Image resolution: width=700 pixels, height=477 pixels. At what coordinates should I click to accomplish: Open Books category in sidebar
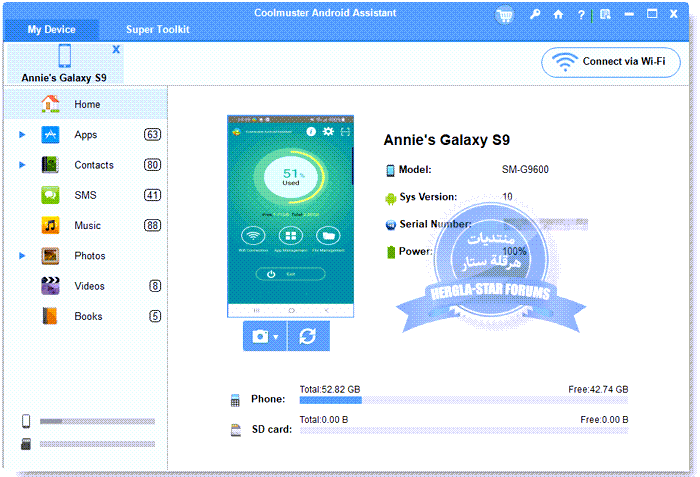(x=86, y=316)
